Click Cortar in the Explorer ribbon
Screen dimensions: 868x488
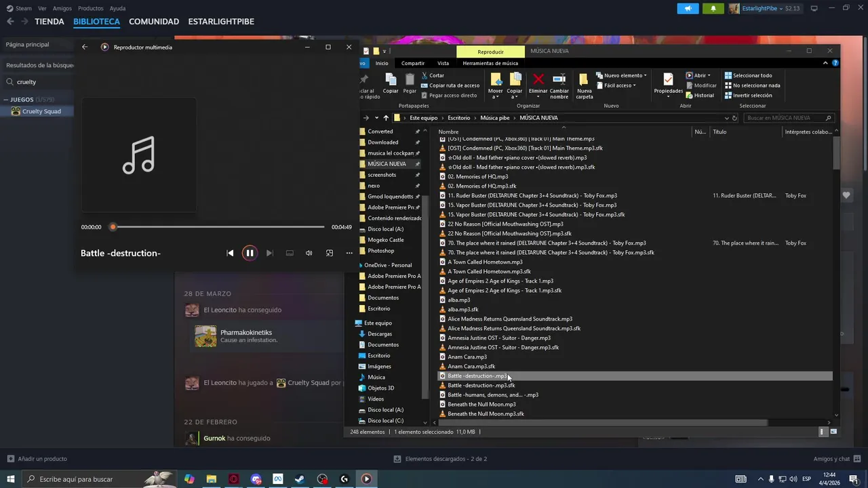pyautogui.click(x=433, y=75)
